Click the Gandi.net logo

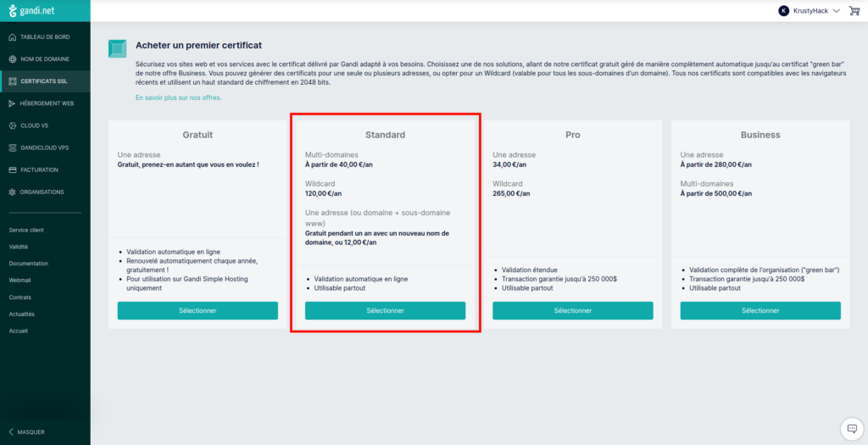[x=33, y=10]
